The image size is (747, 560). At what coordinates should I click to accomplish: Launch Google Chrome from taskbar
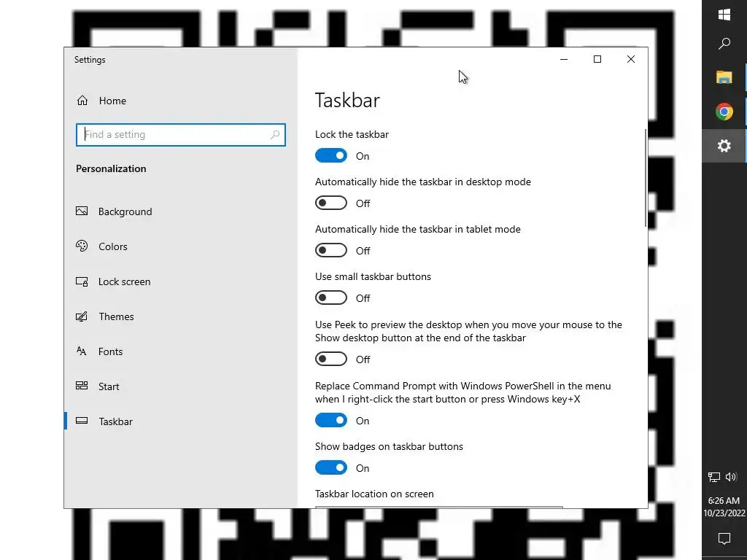pyautogui.click(x=724, y=112)
